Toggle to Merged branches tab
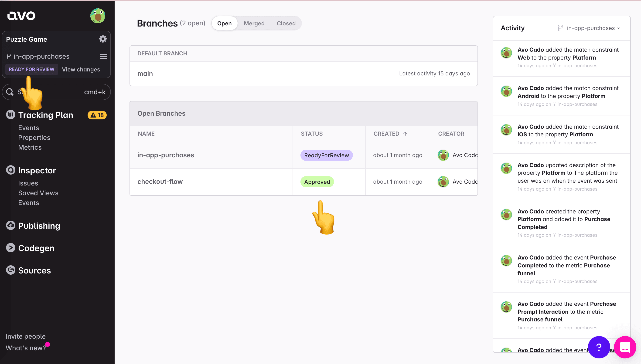641x364 pixels. coord(254,23)
